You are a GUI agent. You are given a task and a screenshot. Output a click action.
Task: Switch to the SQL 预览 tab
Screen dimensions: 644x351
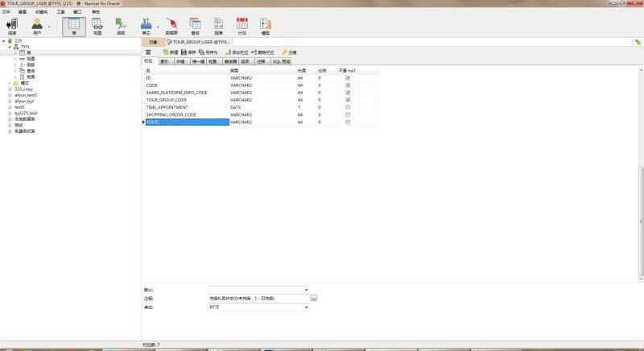point(281,60)
